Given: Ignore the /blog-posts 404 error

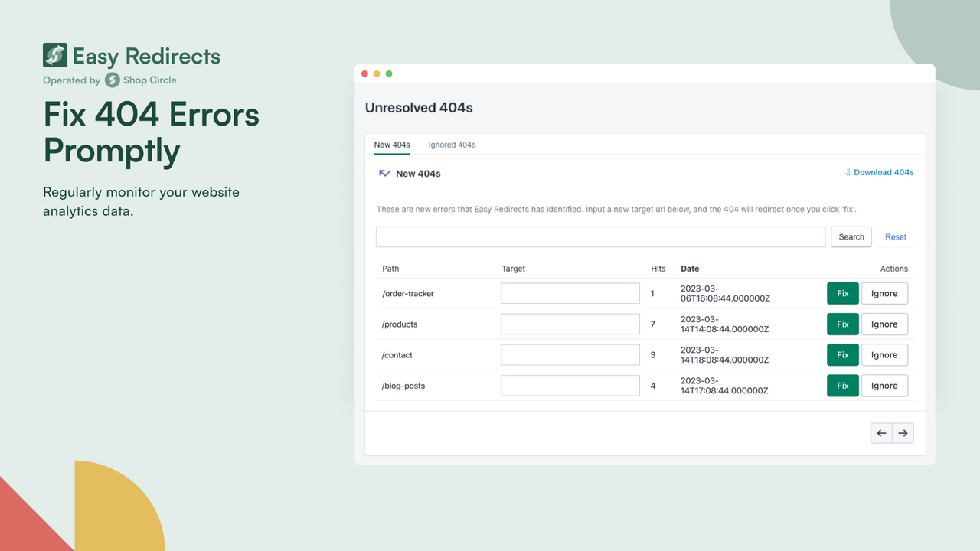Looking at the screenshot, I should point(884,385).
